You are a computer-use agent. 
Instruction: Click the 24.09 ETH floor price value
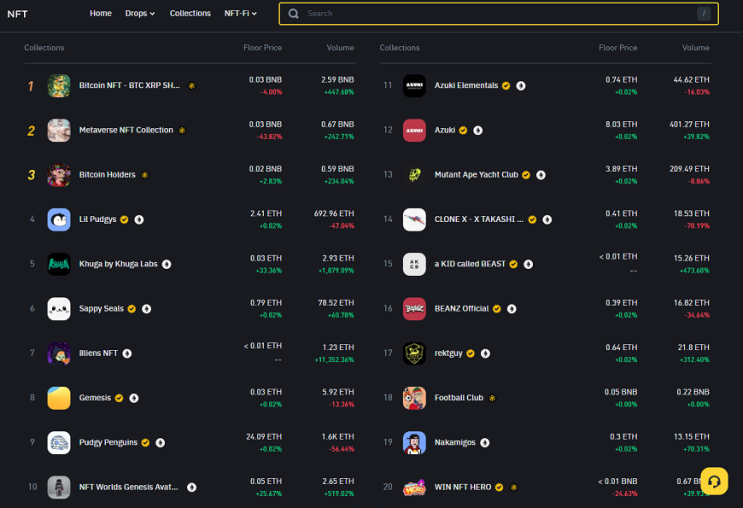264,437
